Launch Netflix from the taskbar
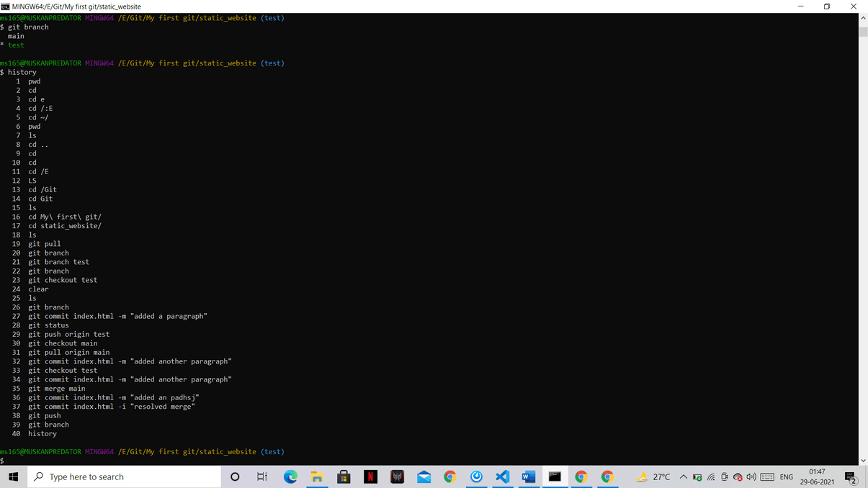This screenshot has height=488, width=868. (370, 476)
